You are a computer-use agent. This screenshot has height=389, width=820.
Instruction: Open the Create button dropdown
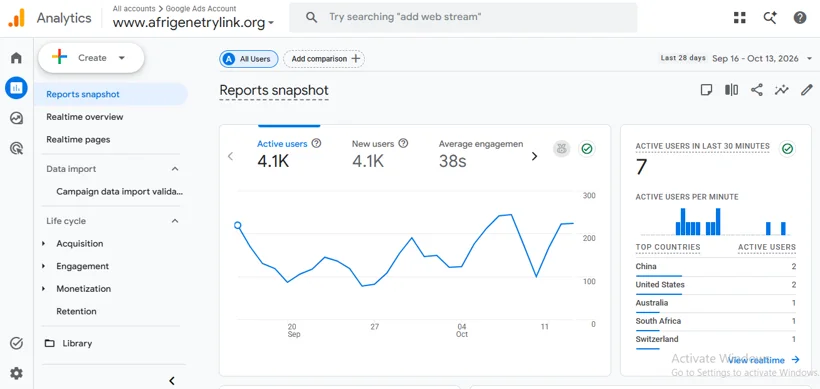(91, 58)
